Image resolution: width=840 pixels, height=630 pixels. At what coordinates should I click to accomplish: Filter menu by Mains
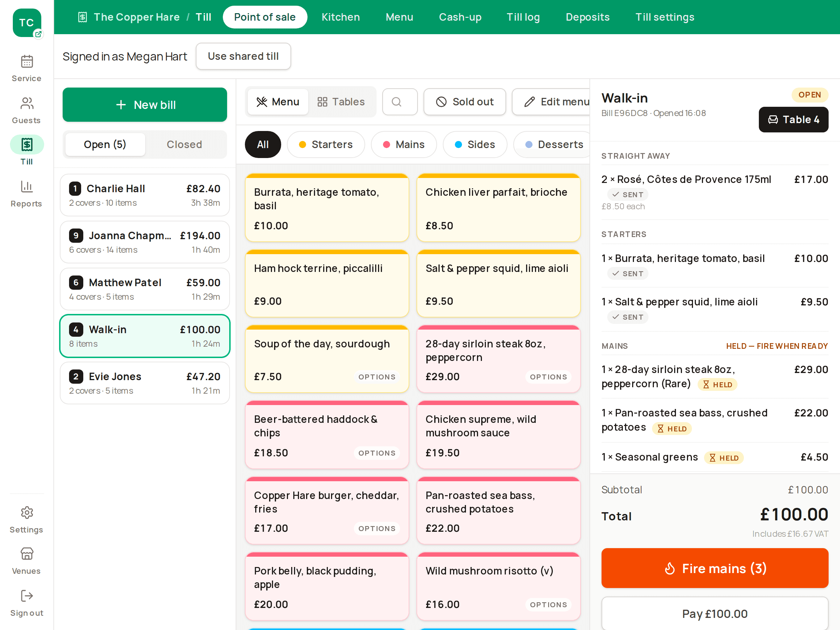[x=404, y=144]
